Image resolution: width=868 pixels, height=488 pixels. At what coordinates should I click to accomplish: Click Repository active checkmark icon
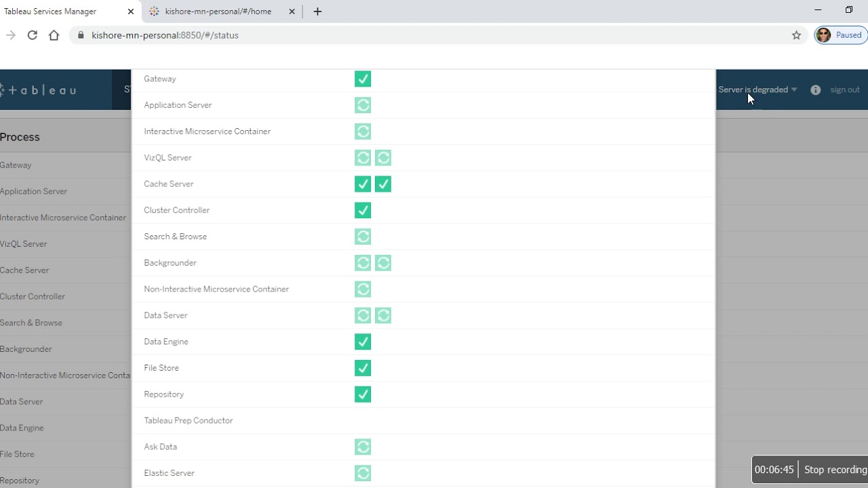pos(363,394)
